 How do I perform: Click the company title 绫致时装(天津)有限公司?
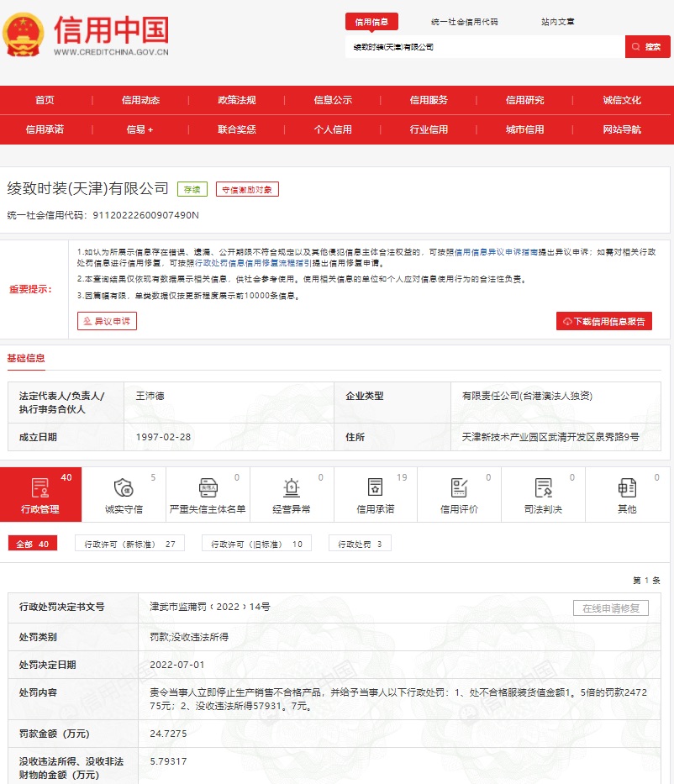(88, 188)
